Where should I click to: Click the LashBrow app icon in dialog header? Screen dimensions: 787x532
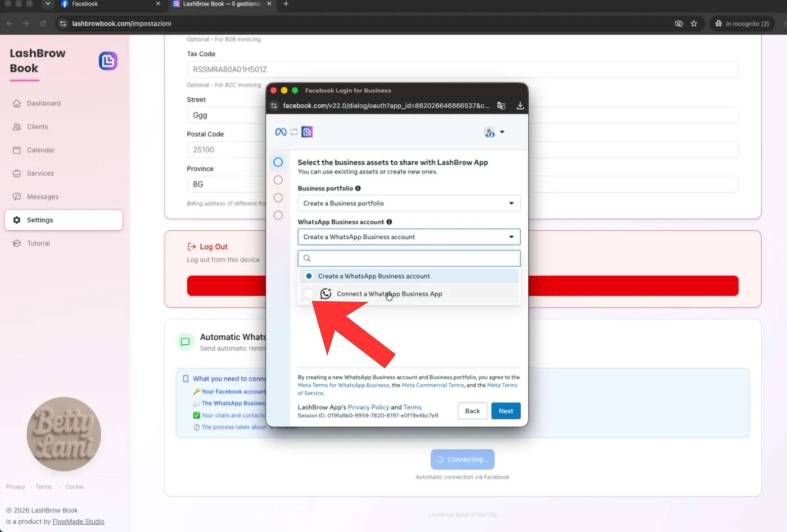(x=307, y=132)
